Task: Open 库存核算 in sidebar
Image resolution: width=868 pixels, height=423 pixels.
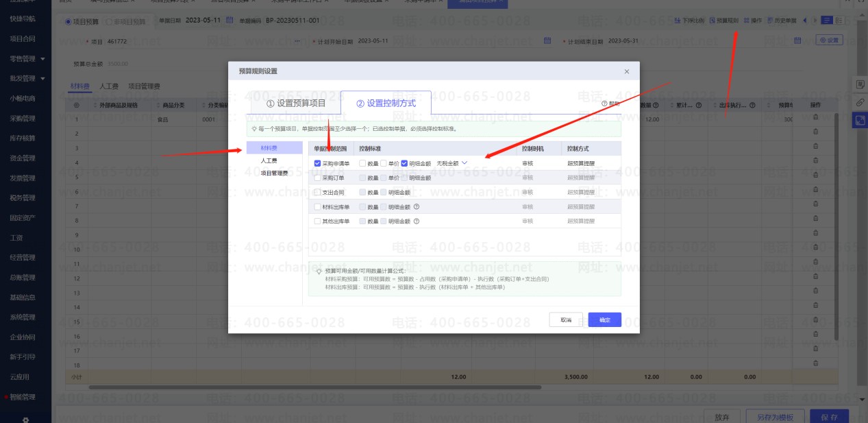Action: (x=23, y=138)
